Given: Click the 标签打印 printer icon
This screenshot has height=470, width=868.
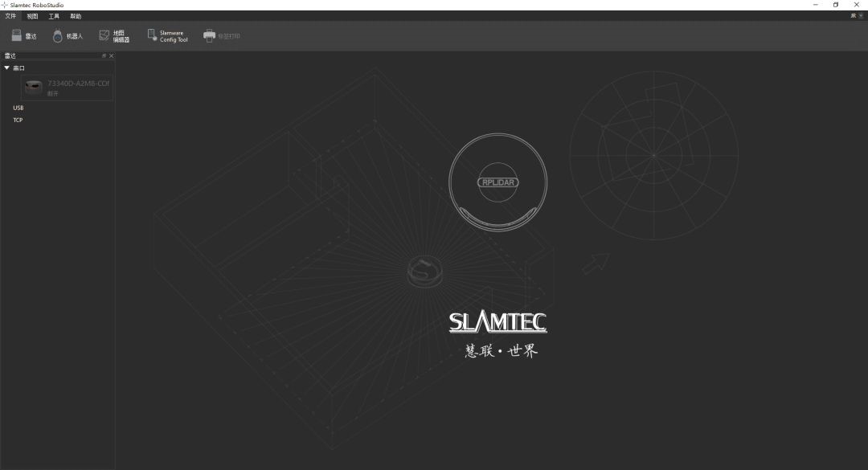Looking at the screenshot, I should [x=210, y=36].
